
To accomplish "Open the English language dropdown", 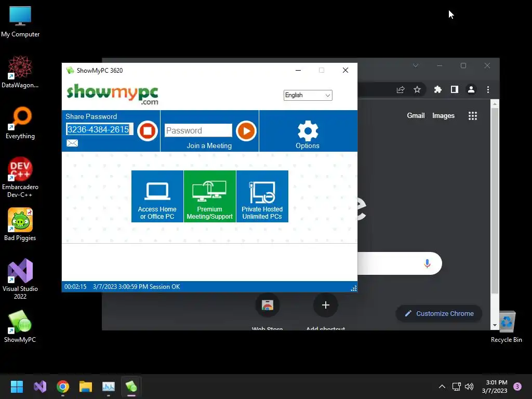I will click(x=308, y=96).
